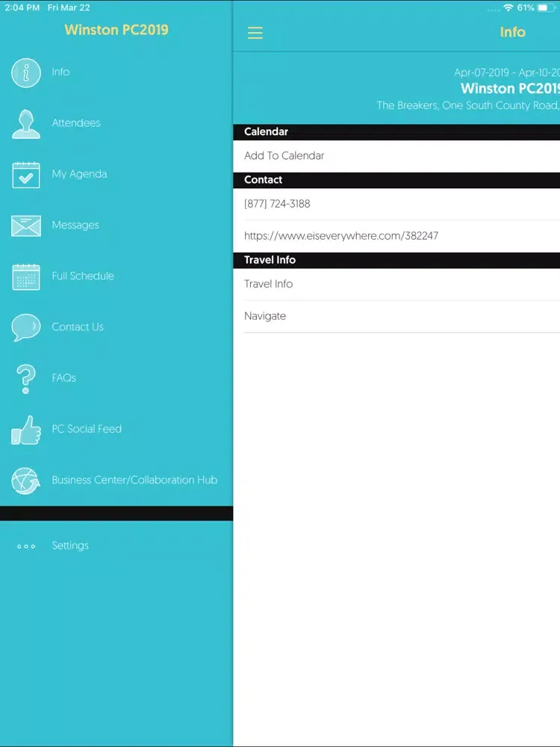This screenshot has width=560, height=747.
Task: Tap the Fri Mar 22 date
Action: point(69,7)
